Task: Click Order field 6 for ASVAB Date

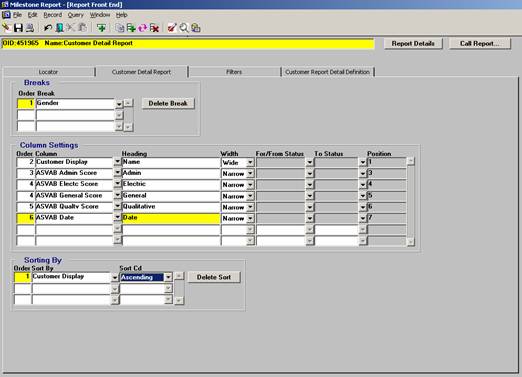Action: pos(25,218)
